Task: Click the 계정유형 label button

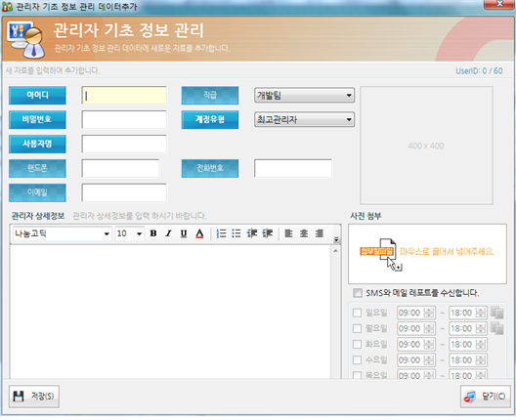Action: tap(210, 119)
